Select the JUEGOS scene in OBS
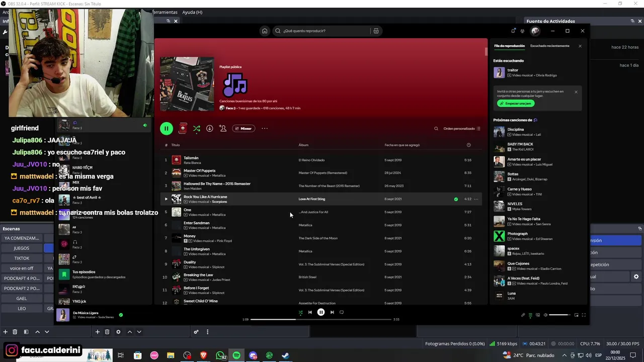The image size is (644, 362). [22, 248]
